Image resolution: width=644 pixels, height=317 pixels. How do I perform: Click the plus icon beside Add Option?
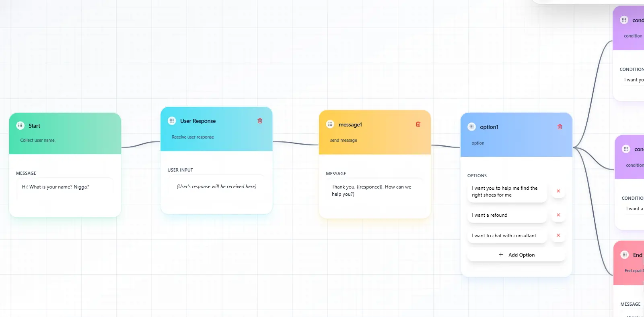(x=501, y=255)
